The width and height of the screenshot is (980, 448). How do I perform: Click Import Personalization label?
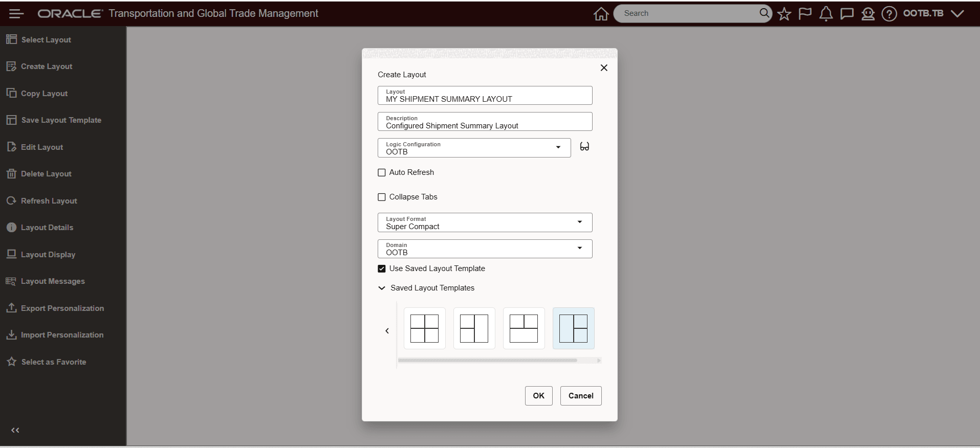click(62, 335)
